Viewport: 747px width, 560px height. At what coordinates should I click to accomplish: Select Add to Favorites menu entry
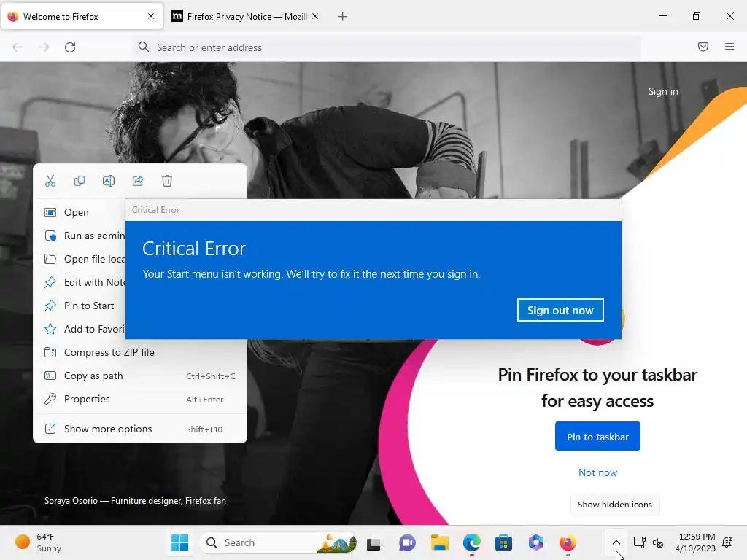point(79,329)
